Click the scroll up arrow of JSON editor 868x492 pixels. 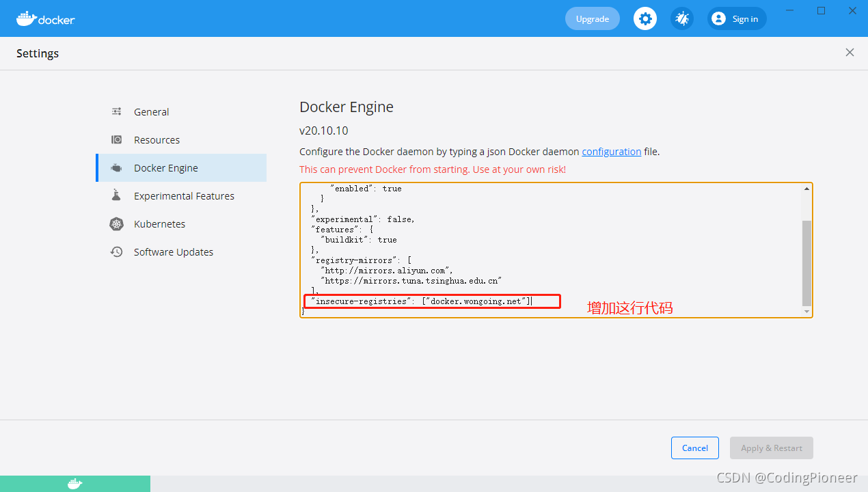click(x=806, y=189)
